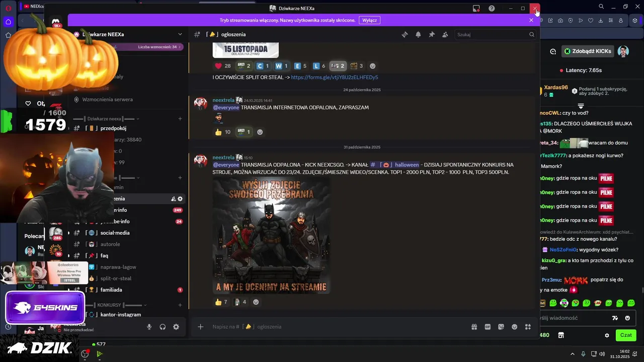Toggle thumbs up reaction with 7
Viewport: 644px width, 362px height.
click(221, 302)
